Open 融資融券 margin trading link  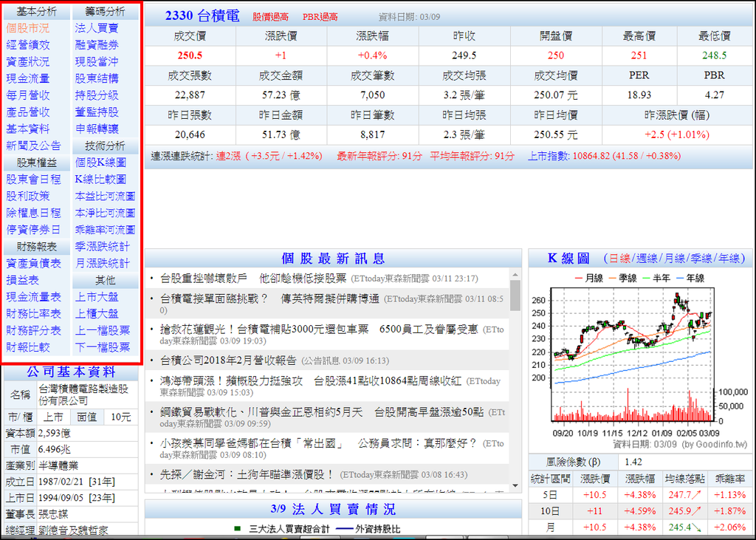tap(97, 45)
